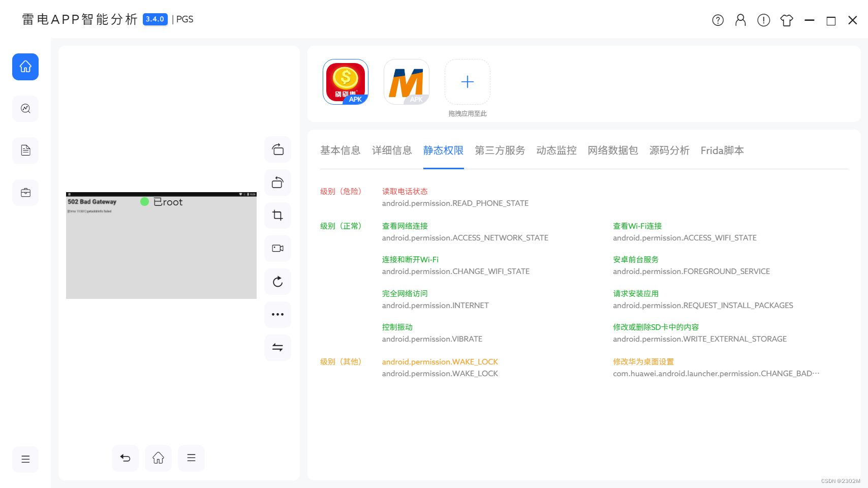Select the orange M APK app

coord(407,82)
